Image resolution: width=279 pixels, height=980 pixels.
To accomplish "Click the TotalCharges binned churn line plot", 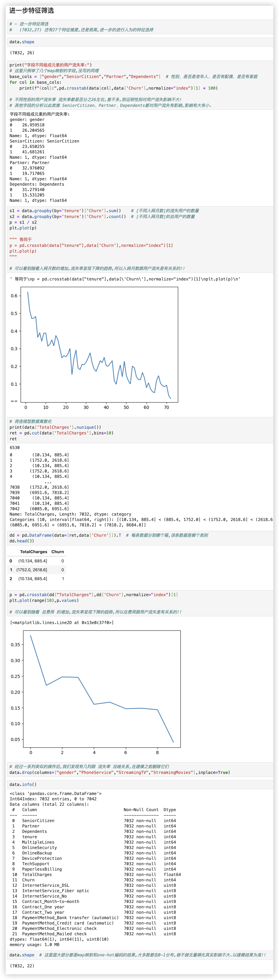I will (x=102, y=689).
